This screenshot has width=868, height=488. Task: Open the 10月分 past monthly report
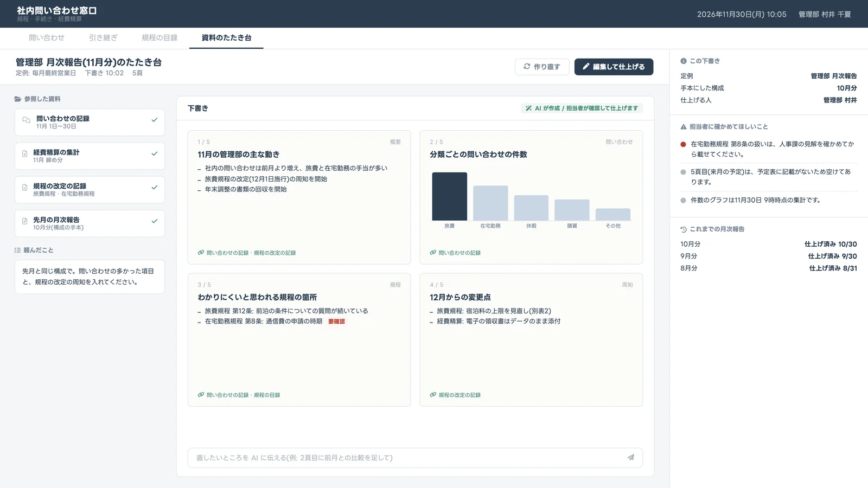(x=769, y=245)
